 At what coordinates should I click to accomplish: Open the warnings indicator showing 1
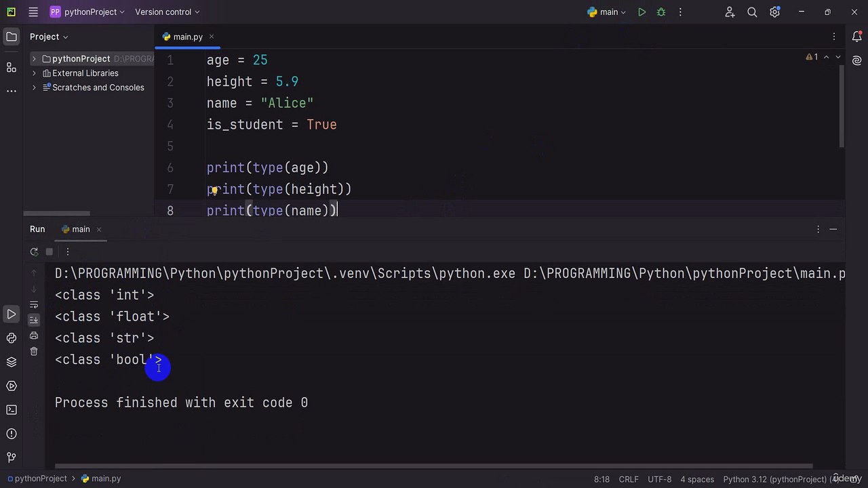coord(812,57)
